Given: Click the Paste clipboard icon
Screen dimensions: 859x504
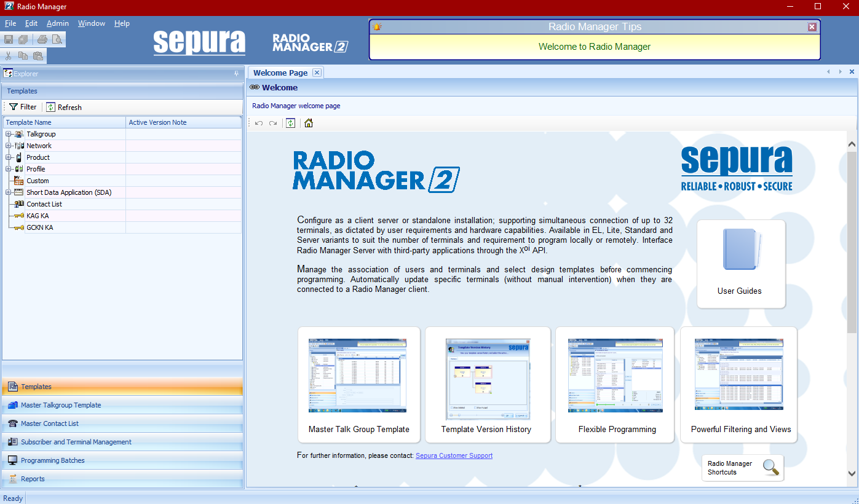Looking at the screenshot, I should pyautogui.click(x=38, y=56).
